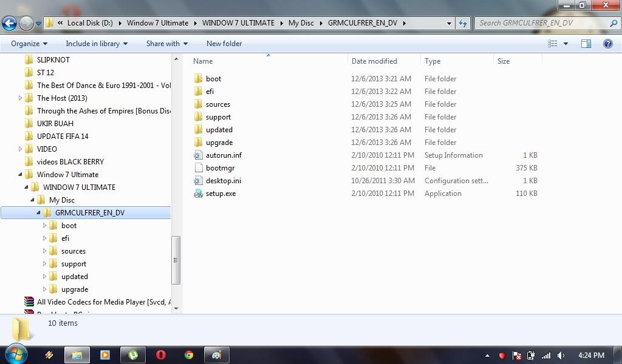Collapse the Window 7 Ultimate tree node

click(20, 174)
